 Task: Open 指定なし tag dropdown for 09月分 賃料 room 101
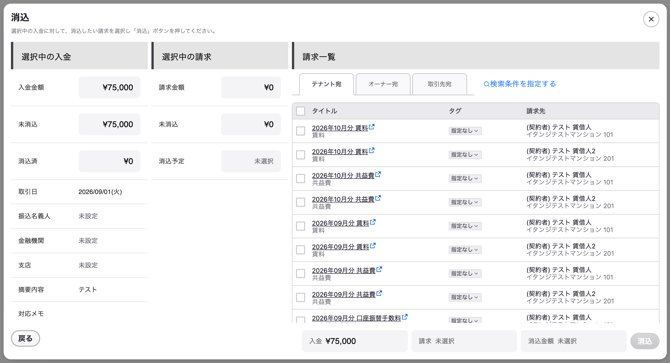(465, 226)
